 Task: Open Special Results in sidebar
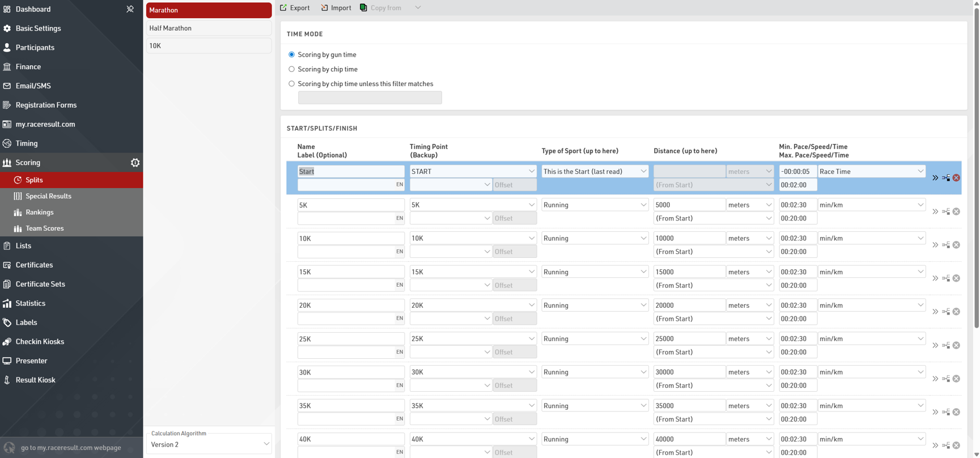(48, 196)
